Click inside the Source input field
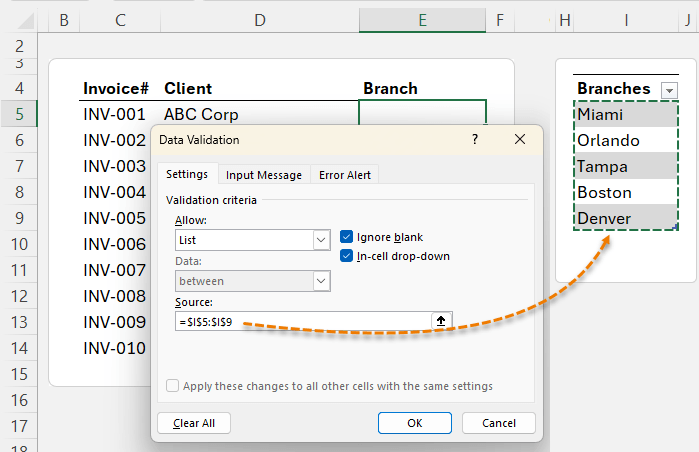Viewport: 699px width, 452px height. [x=303, y=321]
